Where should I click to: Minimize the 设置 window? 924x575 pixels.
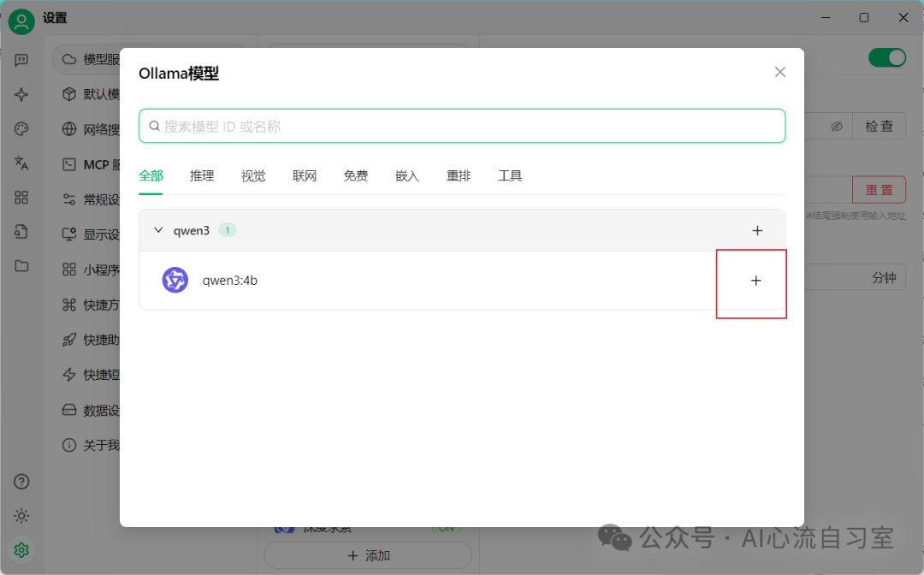[x=826, y=18]
